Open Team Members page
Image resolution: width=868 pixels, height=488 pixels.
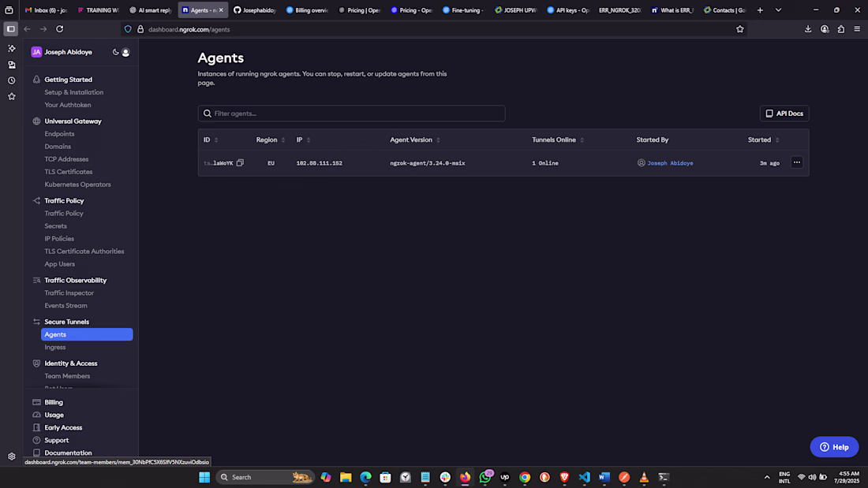pyautogui.click(x=67, y=376)
